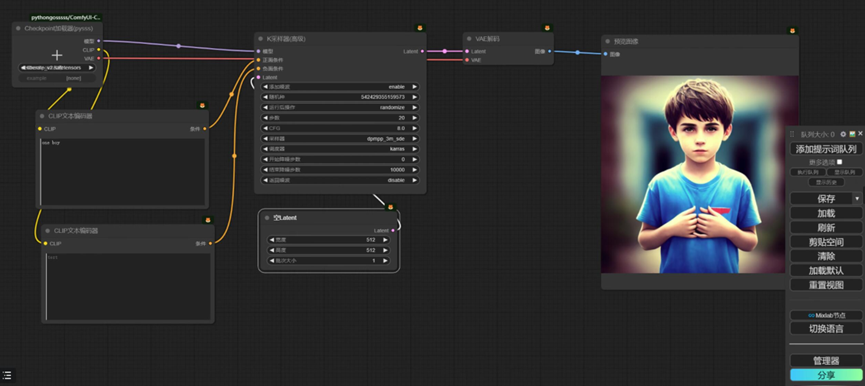Collapse the K sampler node via title dot

click(260, 39)
